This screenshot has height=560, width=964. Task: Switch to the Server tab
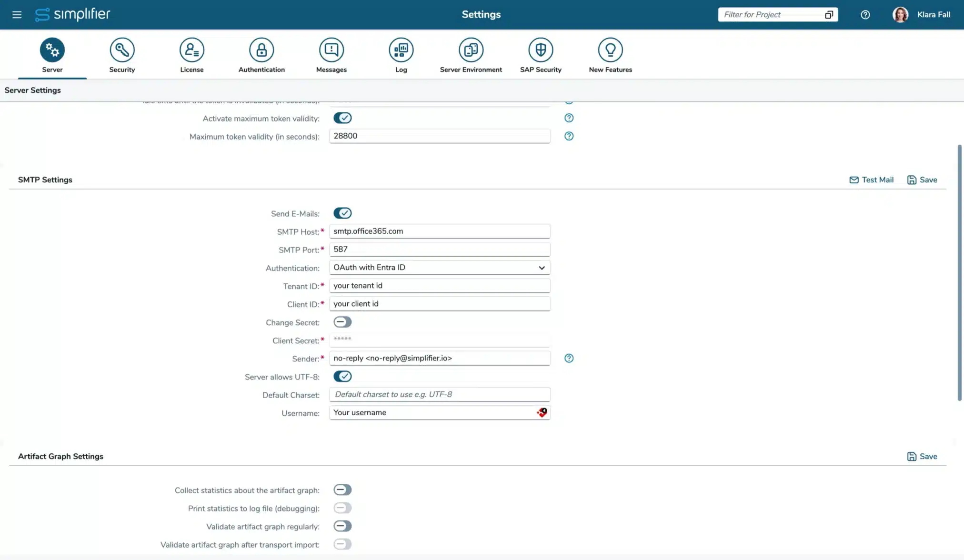coord(52,54)
